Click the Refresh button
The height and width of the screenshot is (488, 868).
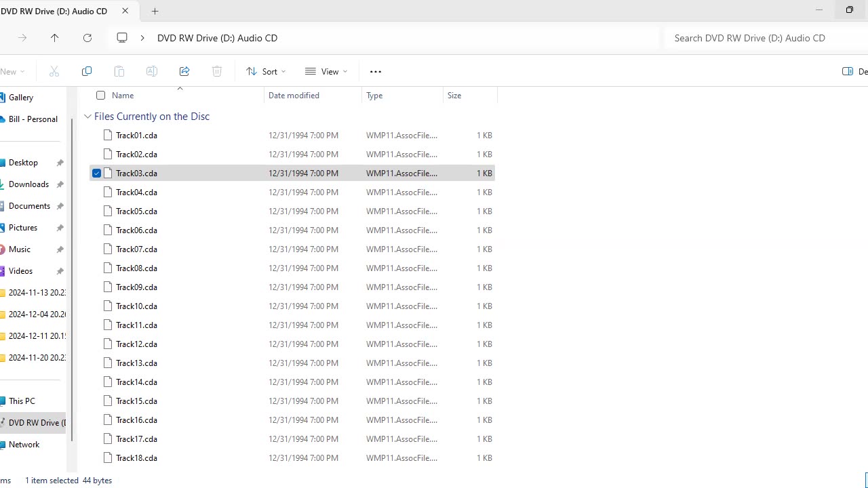87,38
